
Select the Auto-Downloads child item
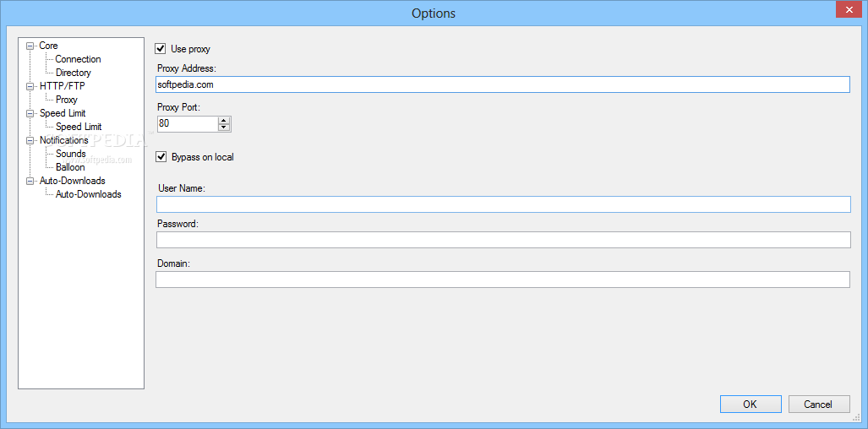88,194
